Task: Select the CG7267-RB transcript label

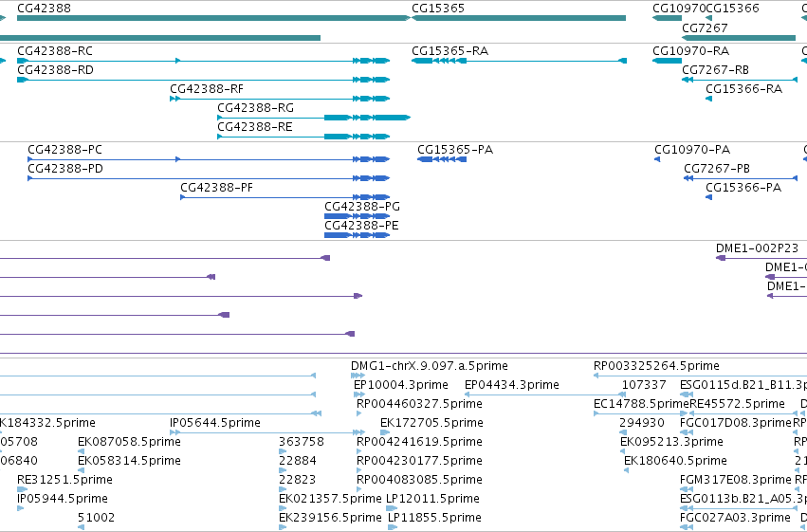Action: coord(715,70)
